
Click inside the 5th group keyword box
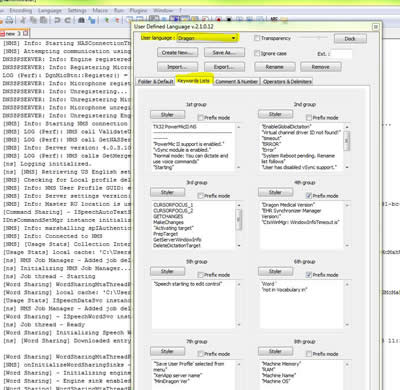(194, 304)
